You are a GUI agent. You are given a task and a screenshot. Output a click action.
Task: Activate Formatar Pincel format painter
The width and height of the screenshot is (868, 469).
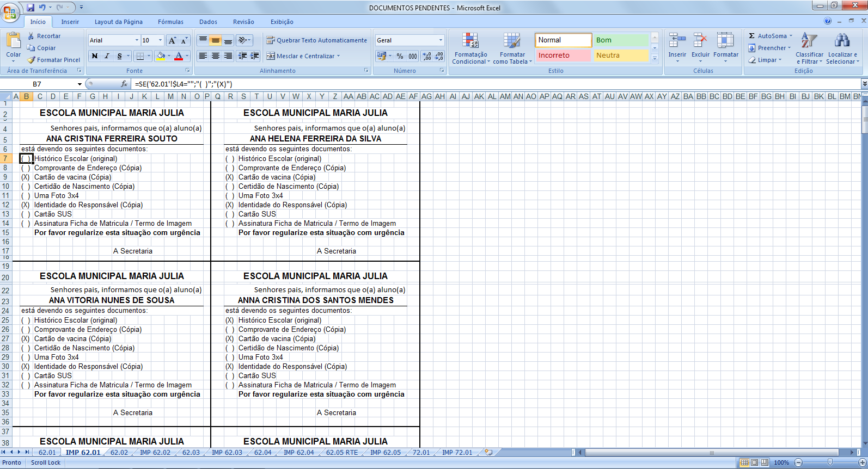[x=54, y=60]
